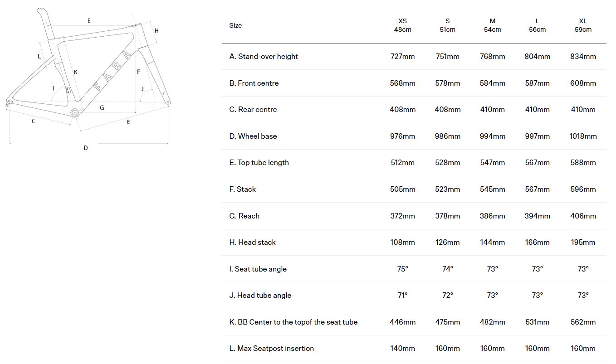Viewport: 616px width, 364px height.
Task: Click the 140mm max seatpost insertion value
Action: pyautogui.click(x=402, y=348)
